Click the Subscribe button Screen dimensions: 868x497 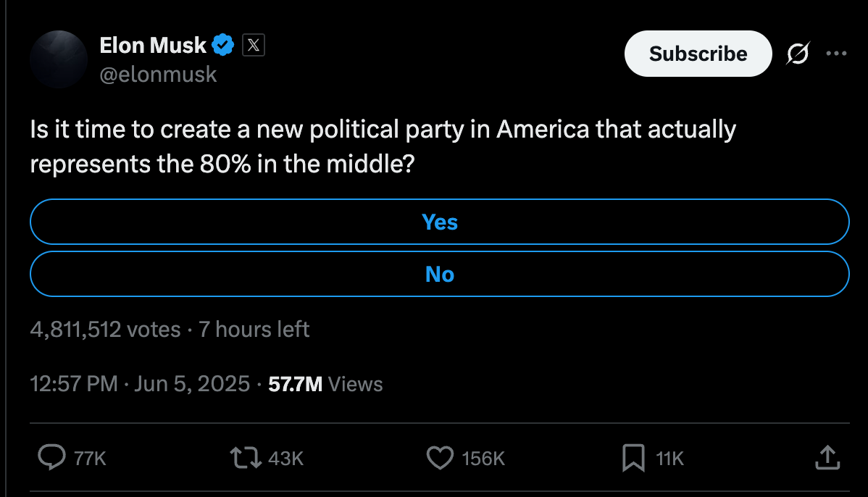tap(698, 53)
